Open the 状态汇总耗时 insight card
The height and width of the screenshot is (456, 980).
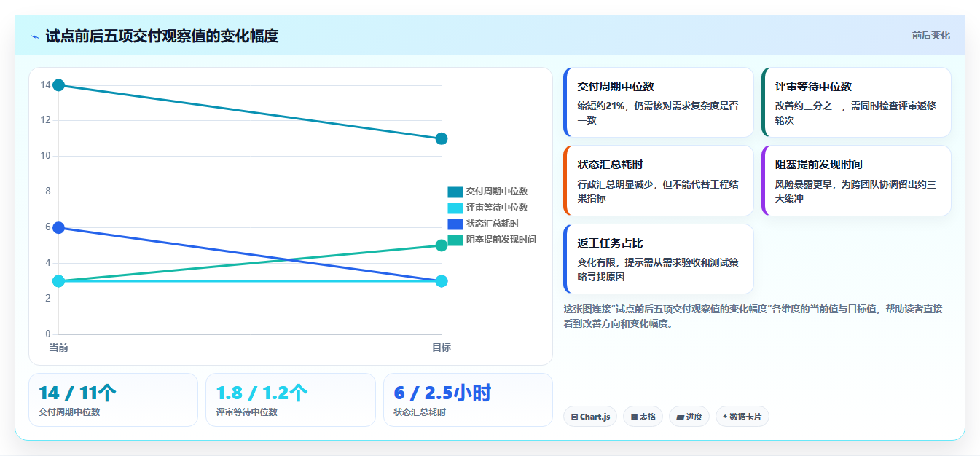pos(659,181)
